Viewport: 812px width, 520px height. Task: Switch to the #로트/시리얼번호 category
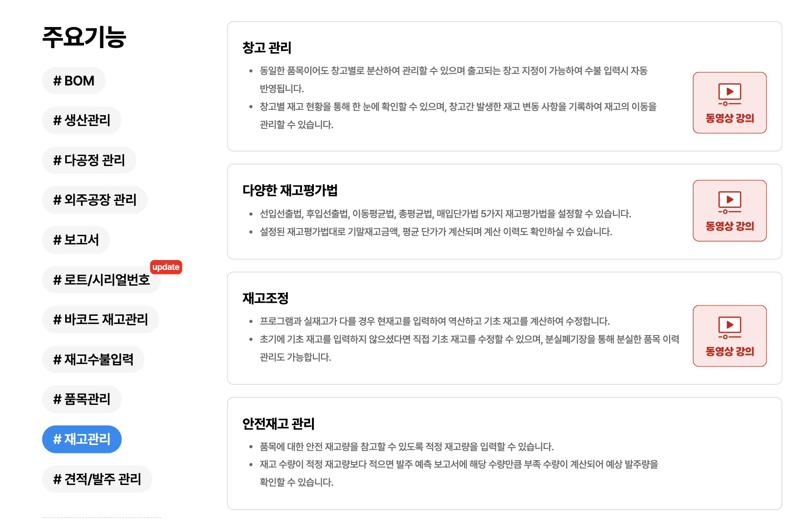click(101, 279)
